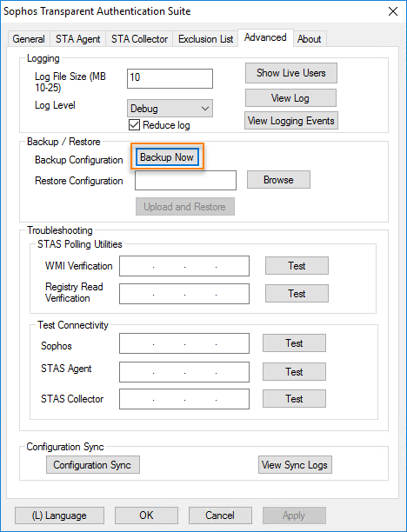Image resolution: width=407 pixels, height=532 pixels.
Task: Test the WMI Verification address
Action: (x=297, y=266)
